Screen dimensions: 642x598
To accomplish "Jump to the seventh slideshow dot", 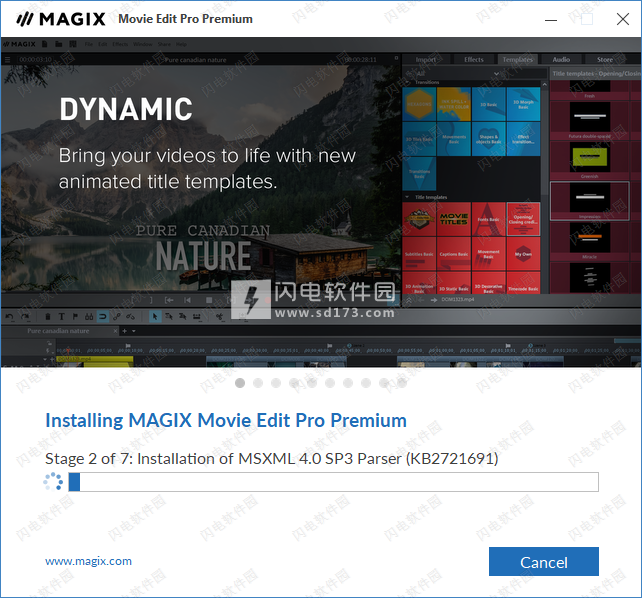I will (x=348, y=383).
